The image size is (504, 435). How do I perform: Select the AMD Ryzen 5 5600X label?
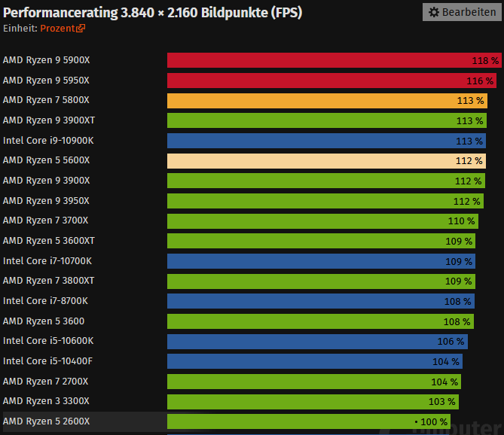click(46, 160)
